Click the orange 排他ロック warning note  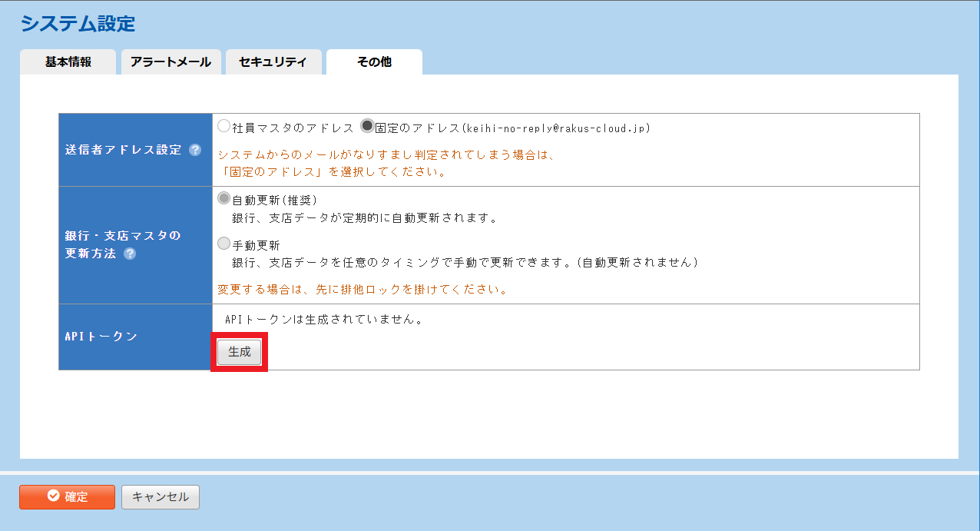(363, 290)
